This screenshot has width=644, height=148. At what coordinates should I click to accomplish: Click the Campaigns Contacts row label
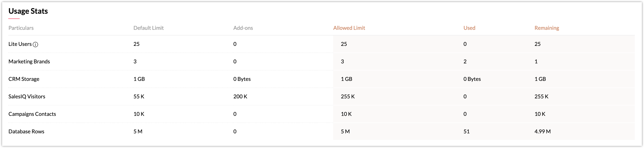pyautogui.click(x=32, y=114)
